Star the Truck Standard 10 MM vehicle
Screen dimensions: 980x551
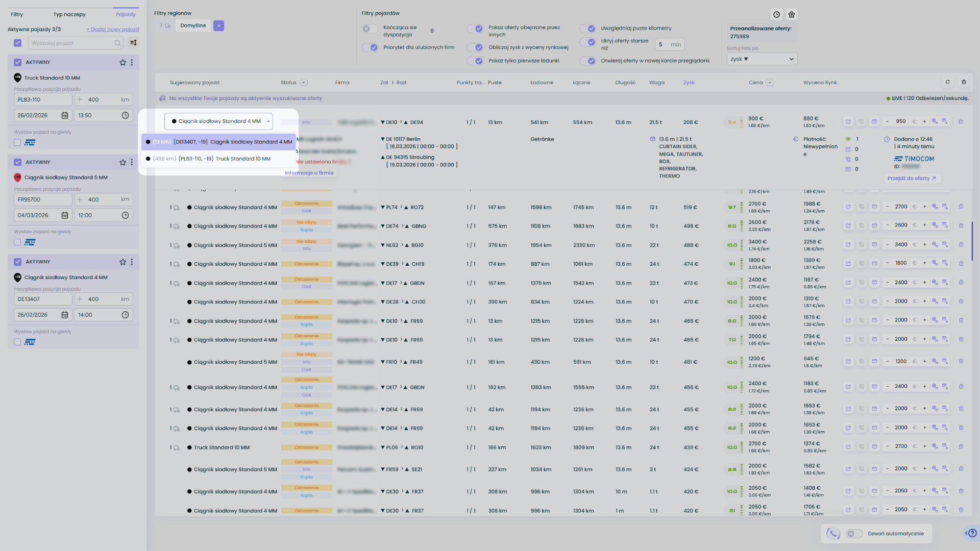[x=122, y=62]
